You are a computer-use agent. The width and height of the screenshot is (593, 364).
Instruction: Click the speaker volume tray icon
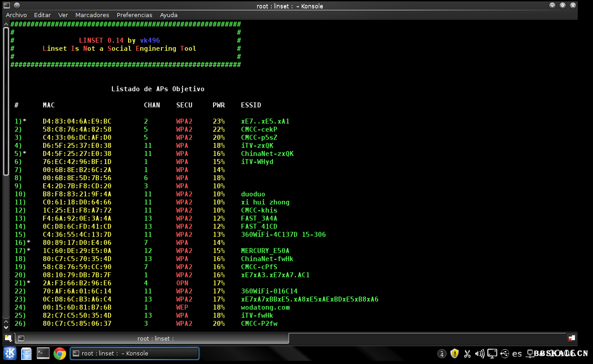pos(480,354)
